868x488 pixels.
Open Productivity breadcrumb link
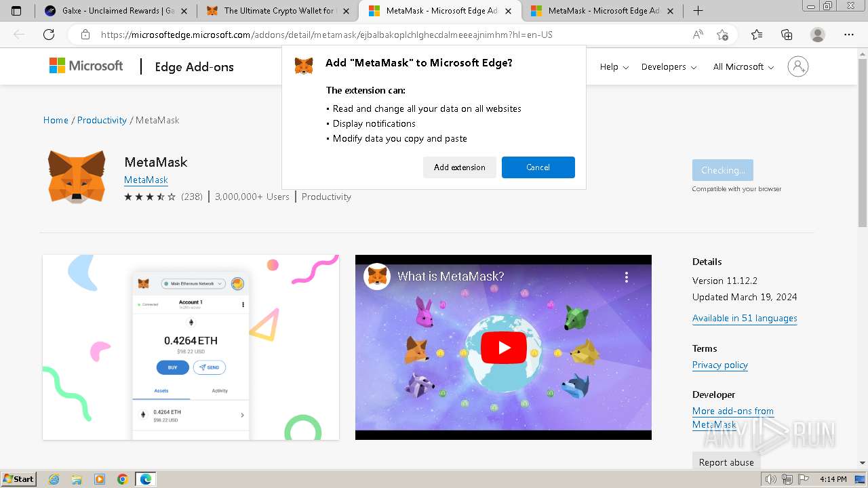click(x=102, y=120)
